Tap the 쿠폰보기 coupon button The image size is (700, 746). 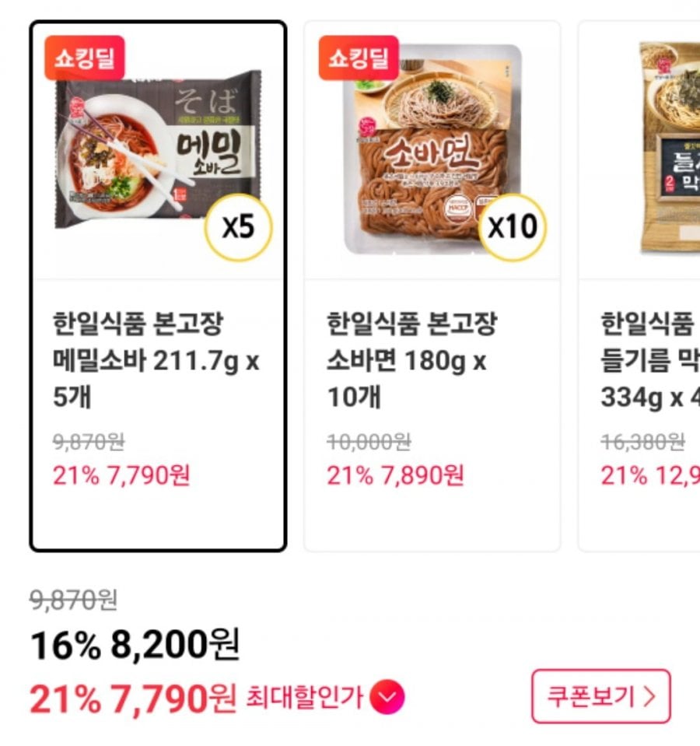click(x=600, y=696)
